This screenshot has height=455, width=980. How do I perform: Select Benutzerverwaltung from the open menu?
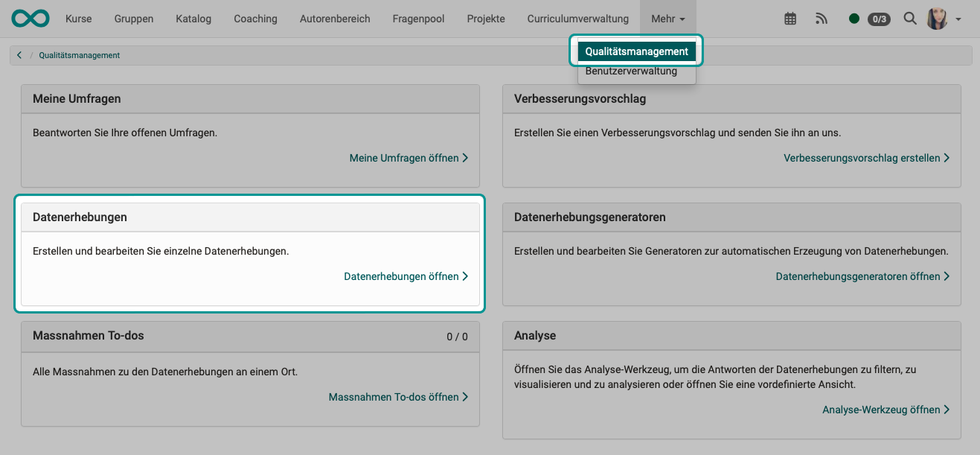[632, 71]
